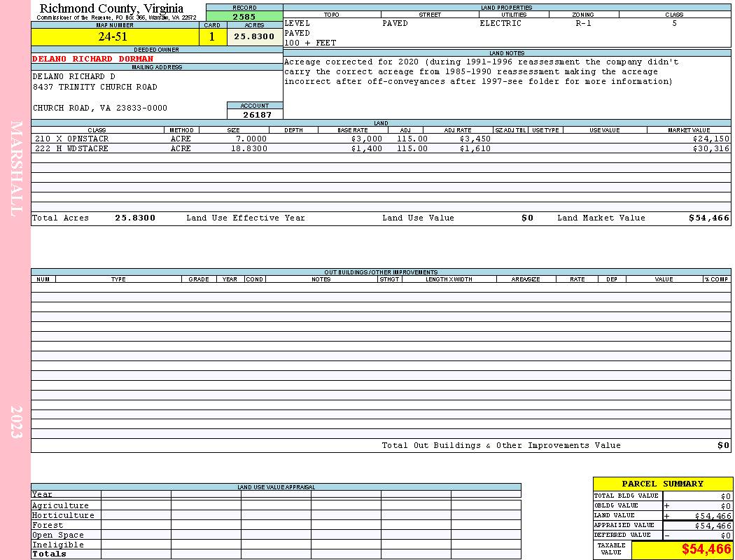Click adjusted rate $1,610
Viewport: 735px width, 560px height.
click(x=475, y=149)
